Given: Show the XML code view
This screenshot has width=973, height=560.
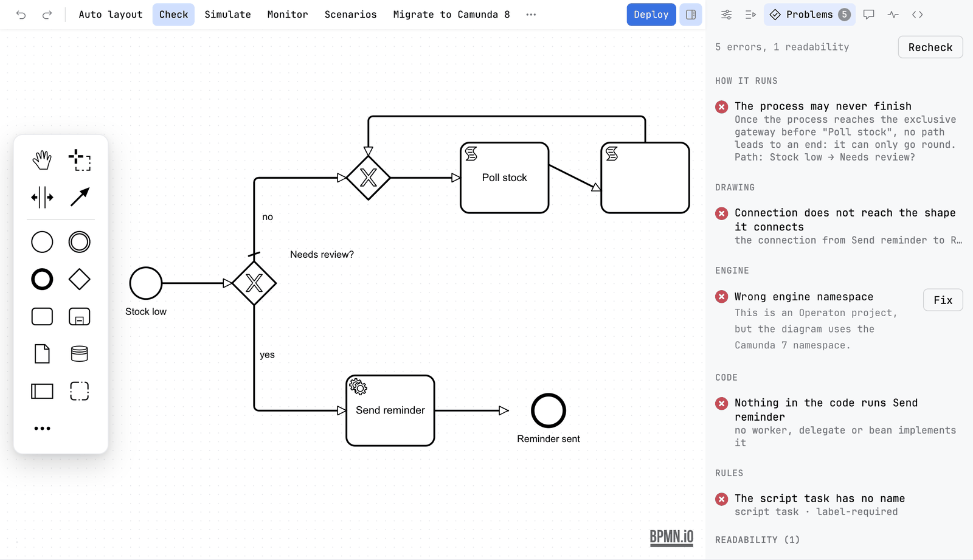Looking at the screenshot, I should click(x=917, y=15).
